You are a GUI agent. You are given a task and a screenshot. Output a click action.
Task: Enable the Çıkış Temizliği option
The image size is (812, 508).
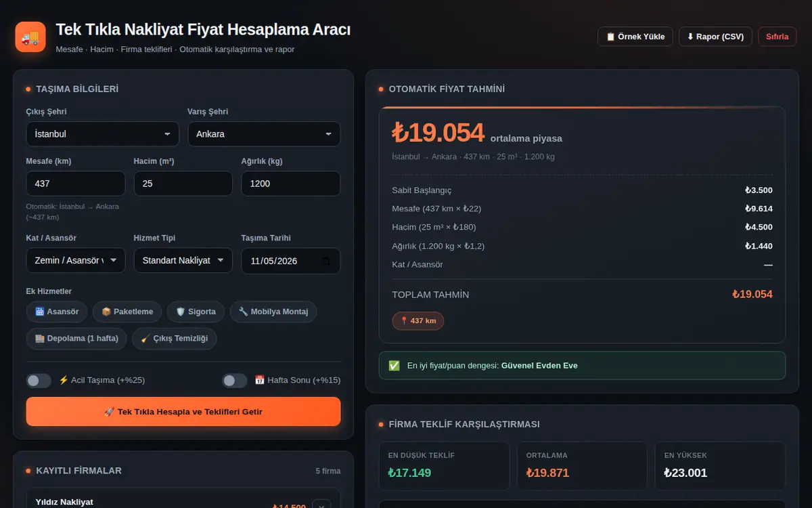click(175, 339)
